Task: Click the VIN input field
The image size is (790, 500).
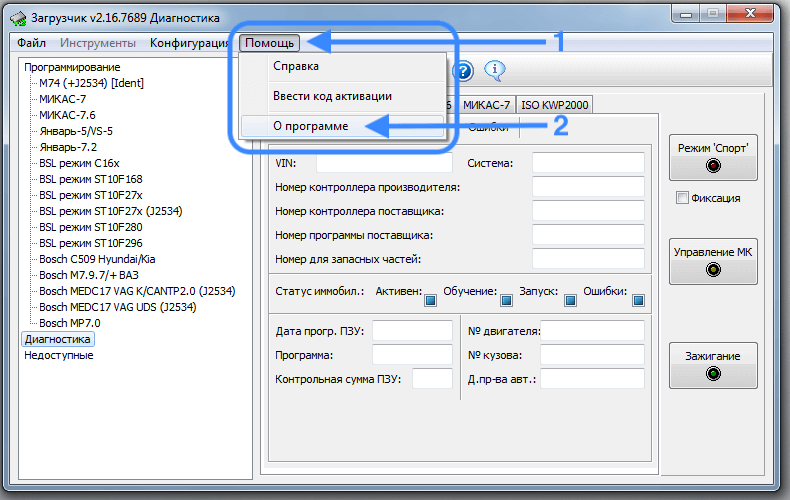Action: pos(384,163)
